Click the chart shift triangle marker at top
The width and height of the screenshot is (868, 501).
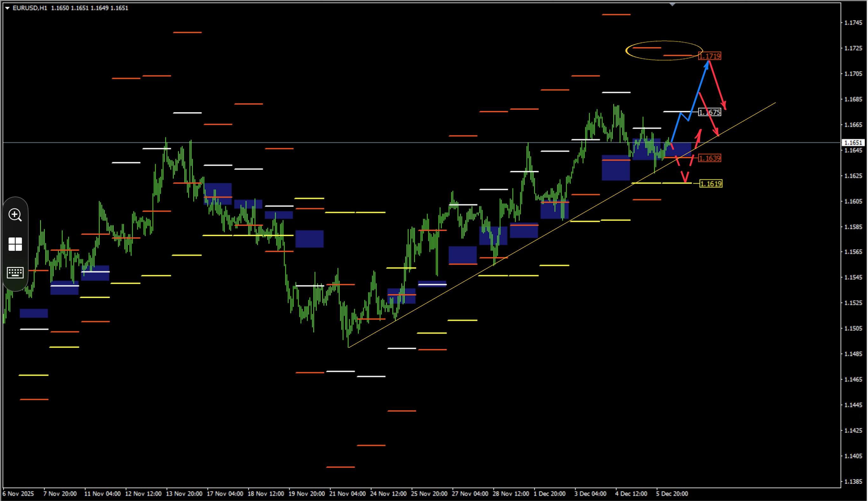point(672,4)
